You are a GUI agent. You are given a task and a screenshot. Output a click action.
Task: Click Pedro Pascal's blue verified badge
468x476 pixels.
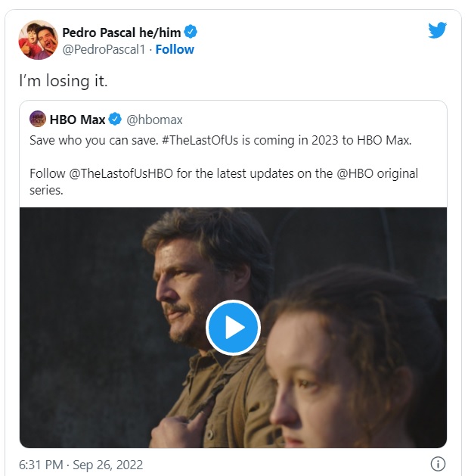click(192, 32)
